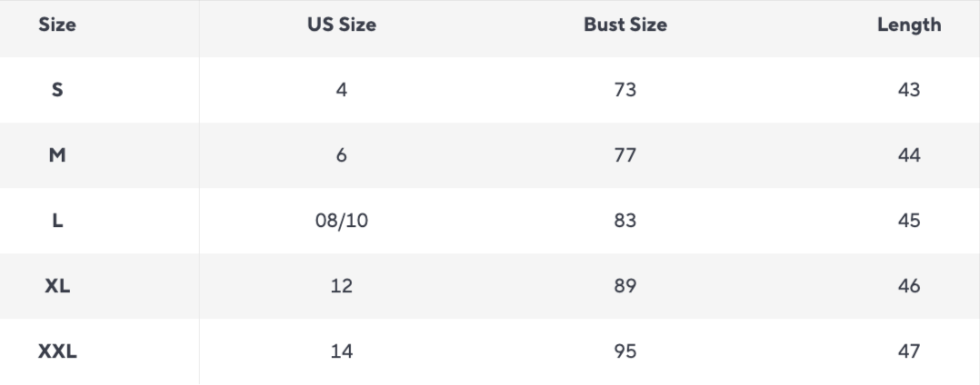Screen dimensions: 980x385
Task: Click bust size value 95
Action: pos(625,352)
